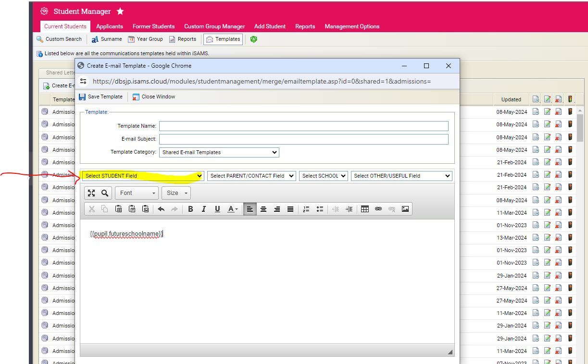This screenshot has width=588, height=364.
Task: Toggle italic formatting in editor
Action: (x=204, y=209)
